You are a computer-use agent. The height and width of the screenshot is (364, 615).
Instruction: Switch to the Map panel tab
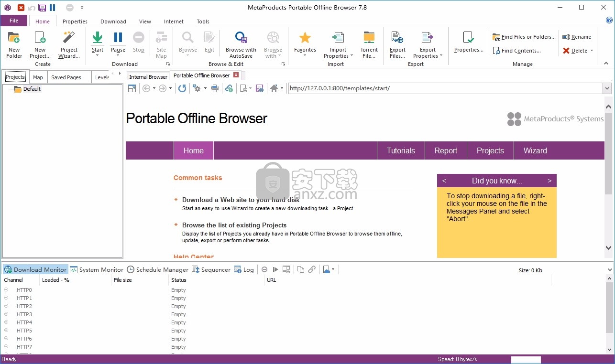[38, 77]
